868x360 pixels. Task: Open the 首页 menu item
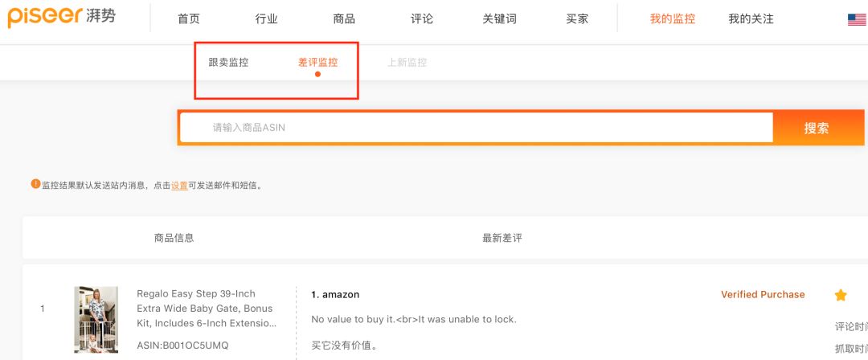point(189,19)
